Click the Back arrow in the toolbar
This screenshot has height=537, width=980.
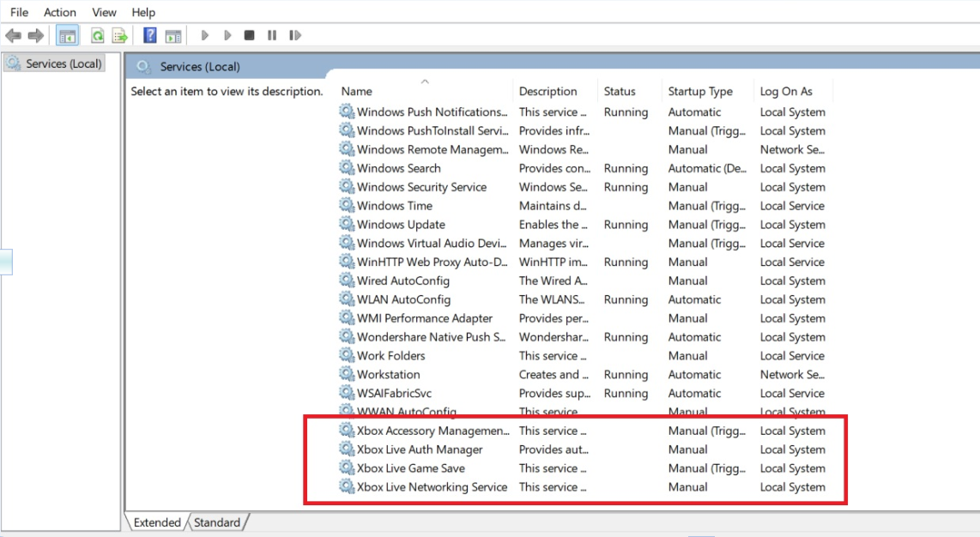tap(13, 36)
